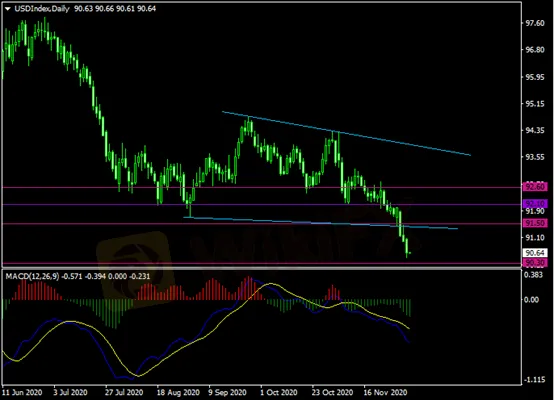This screenshot has height=400, width=554.
Task: Select the upper blue descending trendline
Action: 346,134
